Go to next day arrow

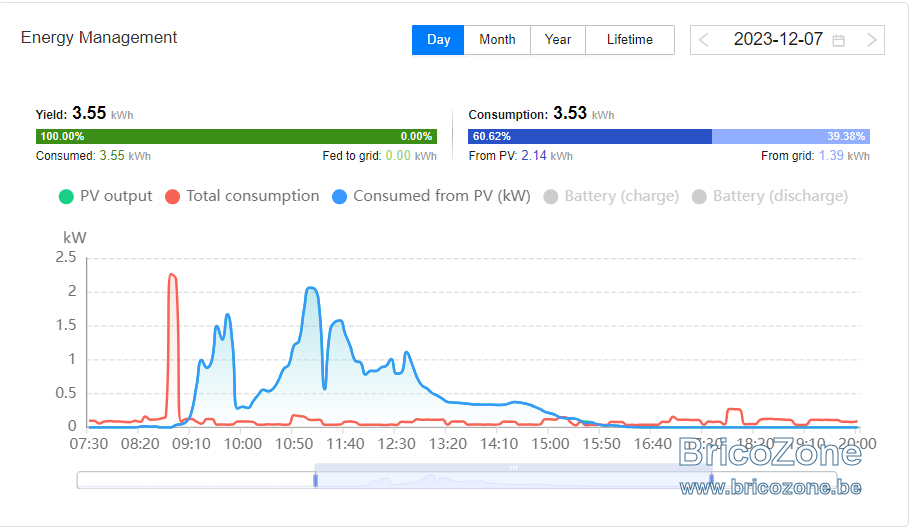click(871, 40)
